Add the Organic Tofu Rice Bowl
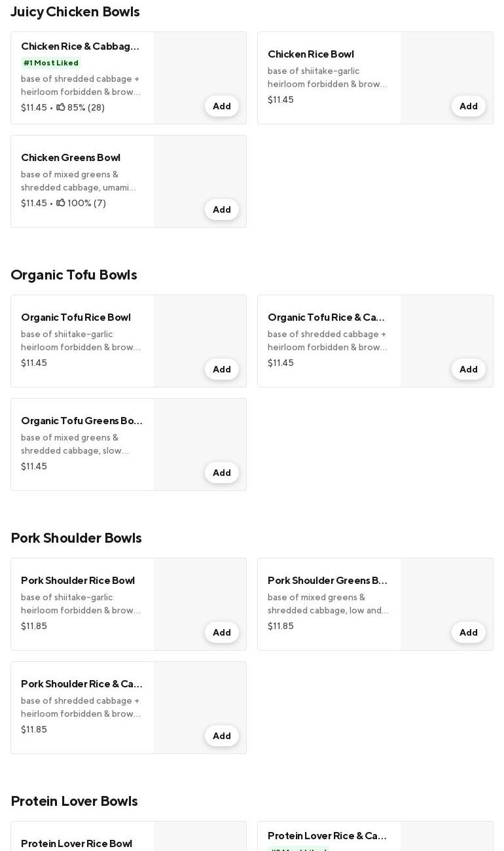The width and height of the screenshot is (504, 851). (x=222, y=369)
